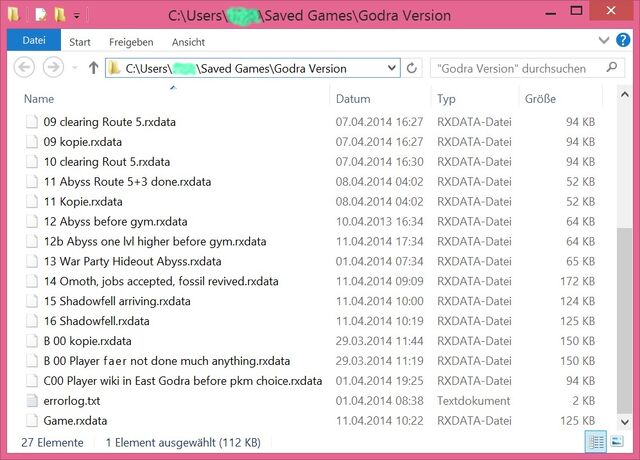
Task: Select 'B 00 Player faer not done much anything.rxdata'
Action: point(167,361)
